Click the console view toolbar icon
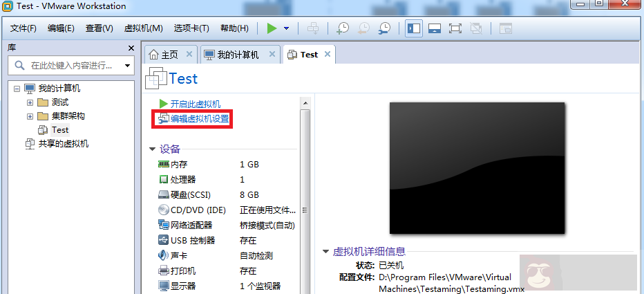Image resolution: width=644 pixels, height=294 pixels. click(x=505, y=28)
